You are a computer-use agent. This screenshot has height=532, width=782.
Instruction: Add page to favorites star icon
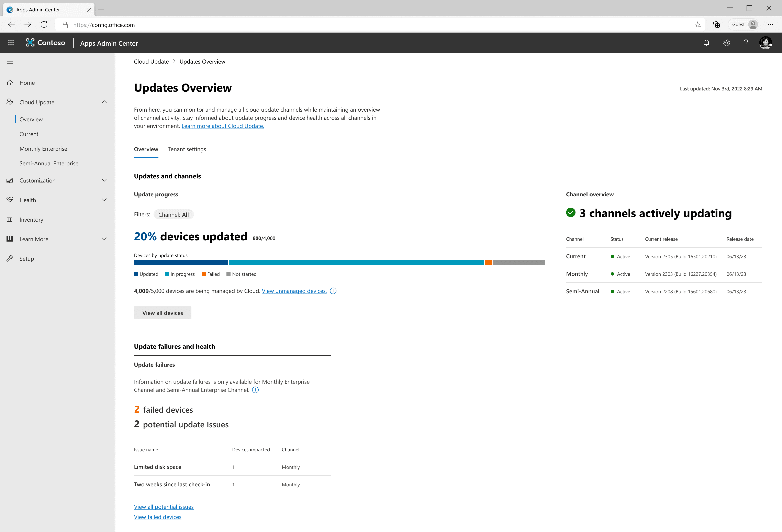[x=697, y=25]
